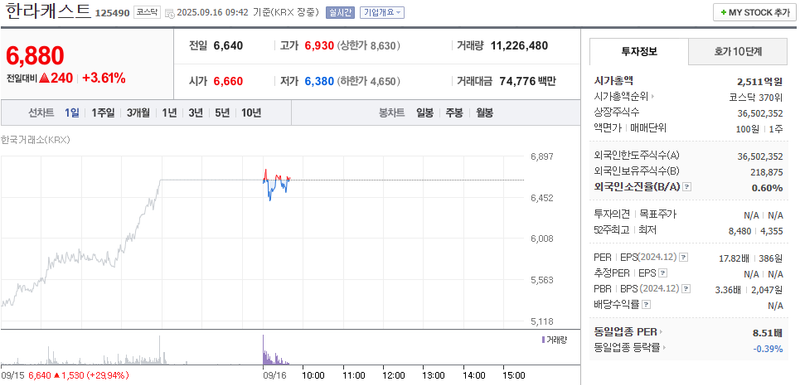The image size is (800, 385).
Task: Select the 3개월 line chart period
Action: point(138,113)
